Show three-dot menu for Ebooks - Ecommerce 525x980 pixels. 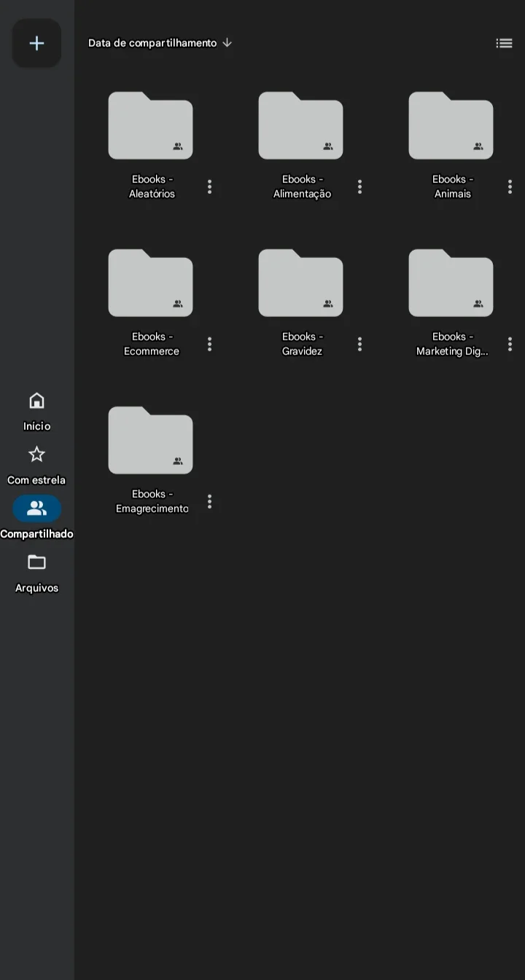209,345
